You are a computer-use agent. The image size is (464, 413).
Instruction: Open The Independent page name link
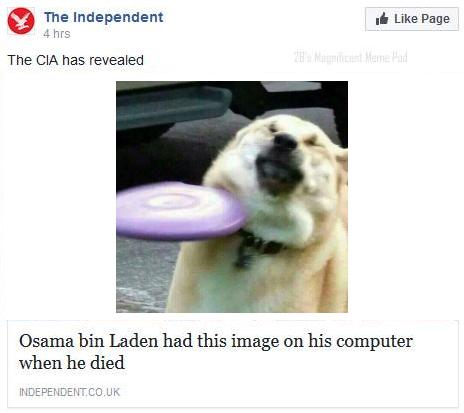click(x=104, y=17)
